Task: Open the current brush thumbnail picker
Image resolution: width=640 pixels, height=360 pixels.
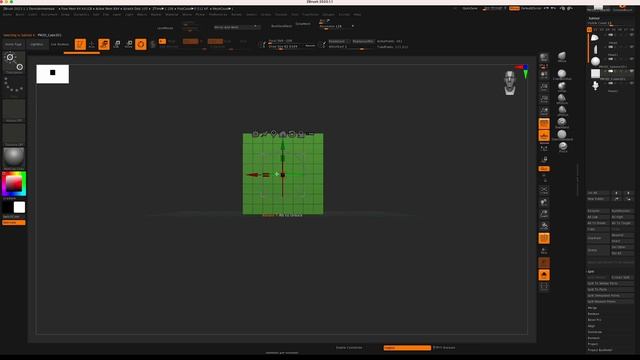Action: (14, 63)
